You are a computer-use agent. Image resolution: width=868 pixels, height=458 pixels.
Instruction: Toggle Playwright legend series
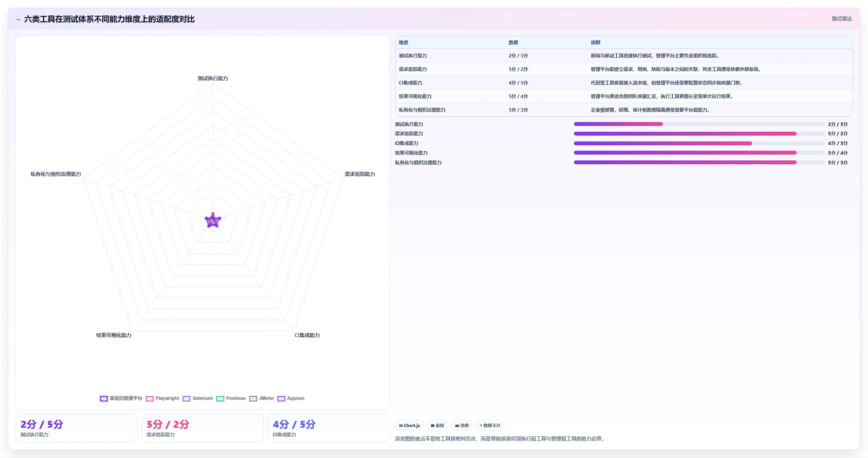click(162, 398)
